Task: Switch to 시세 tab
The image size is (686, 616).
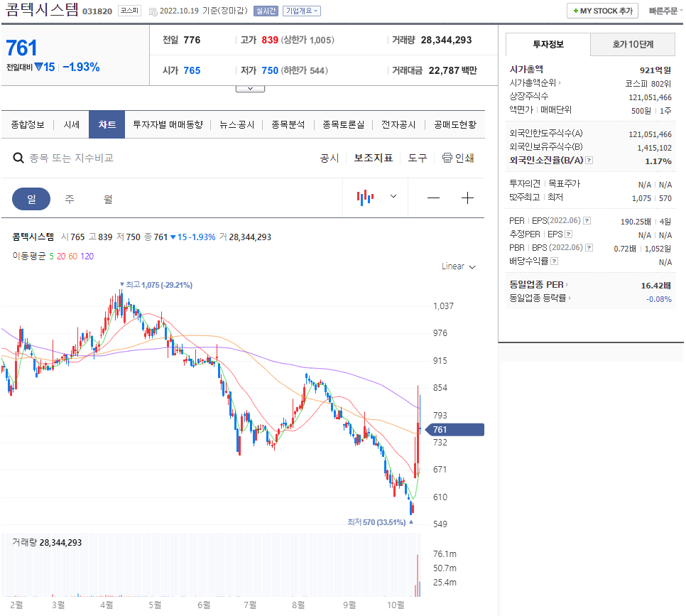Action: (x=71, y=125)
